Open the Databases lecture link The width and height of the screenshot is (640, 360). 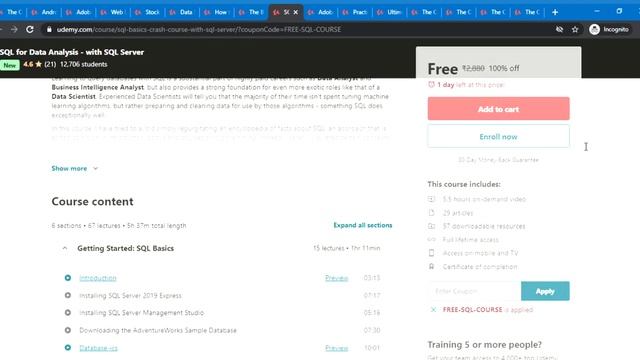98,348
